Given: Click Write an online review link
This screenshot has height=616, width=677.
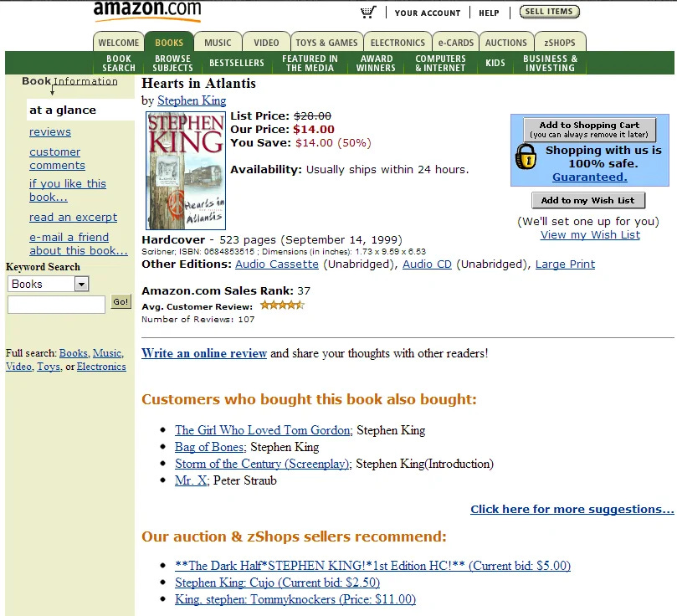Looking at the screenshot, I should coord(204,353).
